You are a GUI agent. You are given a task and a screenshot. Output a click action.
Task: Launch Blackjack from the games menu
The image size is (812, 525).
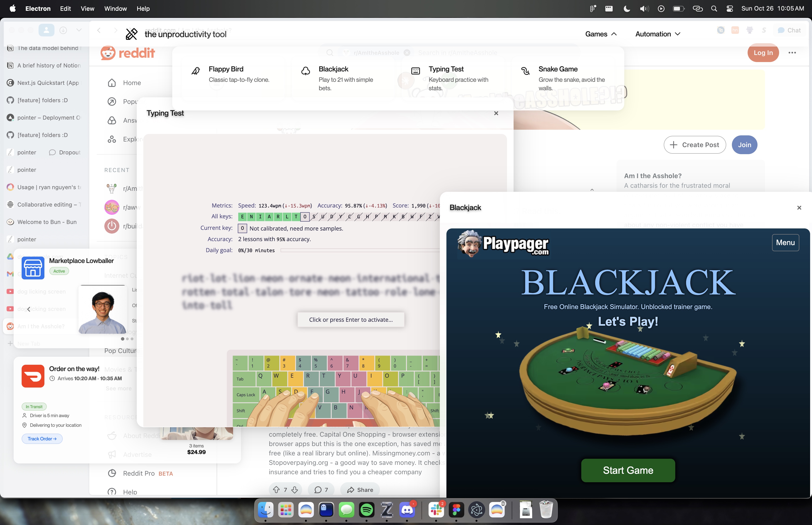pyautogui.click(x=333, y=69)
